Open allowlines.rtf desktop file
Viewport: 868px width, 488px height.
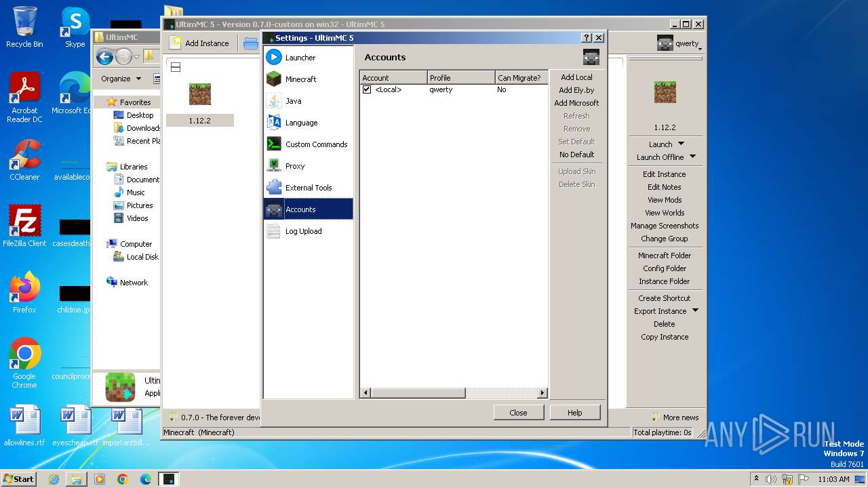click(24, 426)
